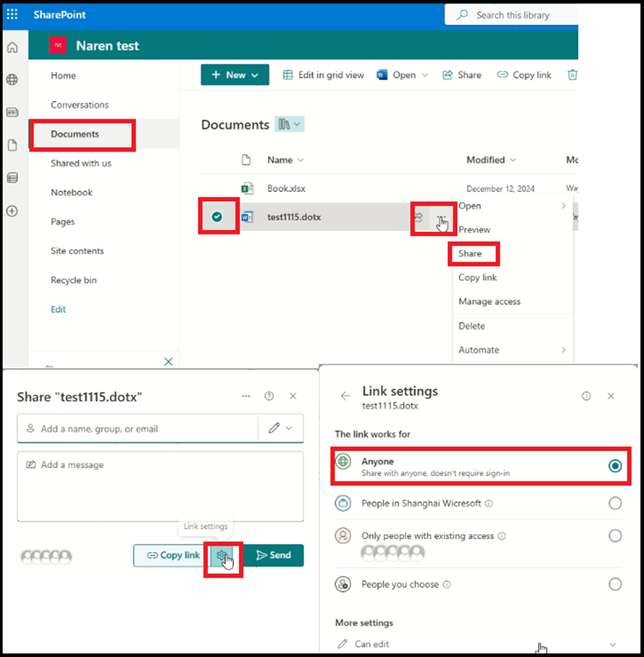Open the Name column sort dropdown
This screenshot has width=644, height=657.
click(301, 160)
